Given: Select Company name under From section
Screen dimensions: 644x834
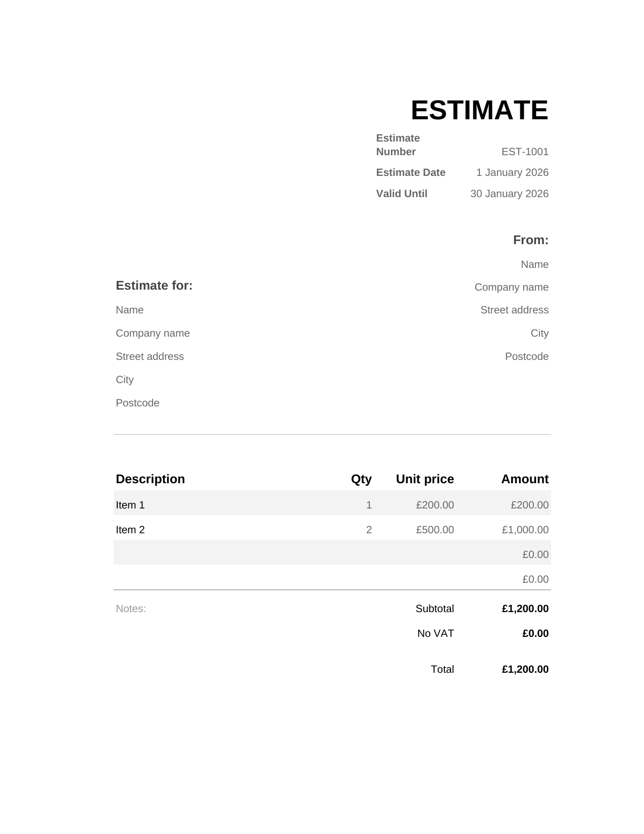Looking at the screenshot, I should click(x=511, y=287).
